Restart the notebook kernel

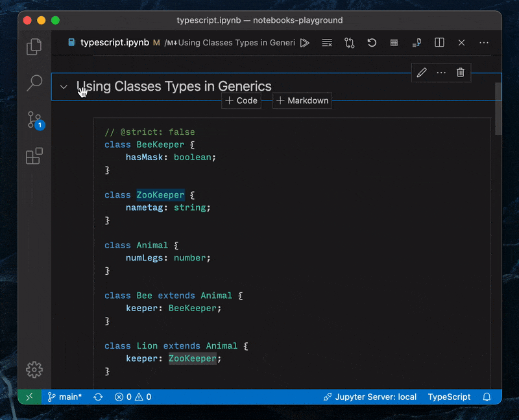(x=372, y=43)
